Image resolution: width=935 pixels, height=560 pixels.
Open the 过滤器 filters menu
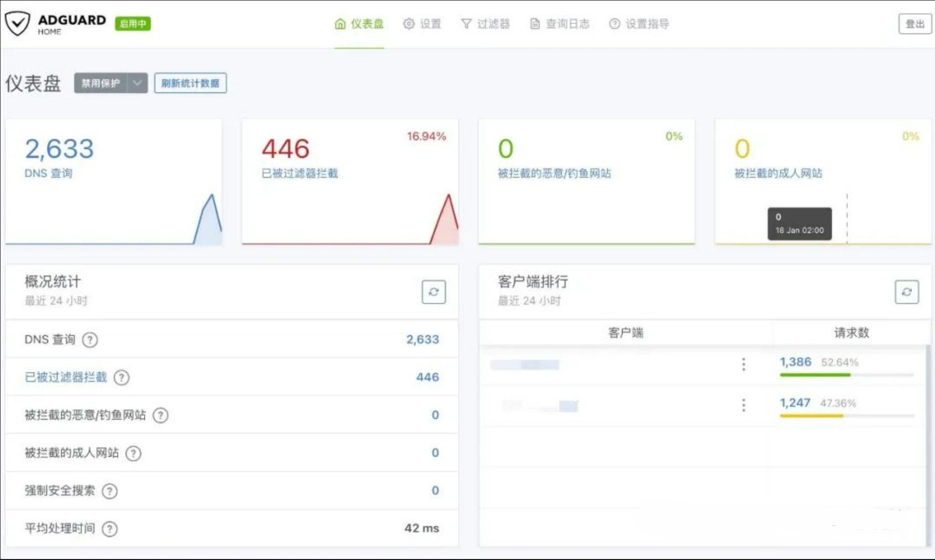pyautogui.click(x=485, y=24)
